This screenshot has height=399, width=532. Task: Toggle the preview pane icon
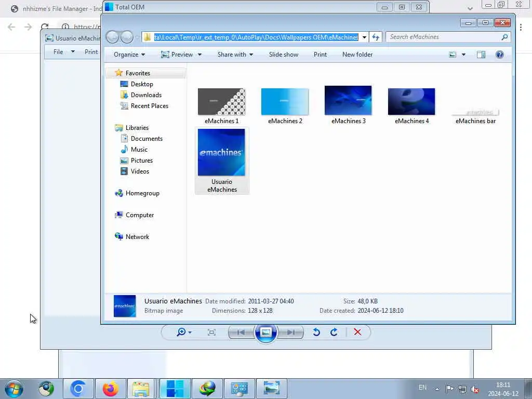pyautogui.click(x=481, y=55)
